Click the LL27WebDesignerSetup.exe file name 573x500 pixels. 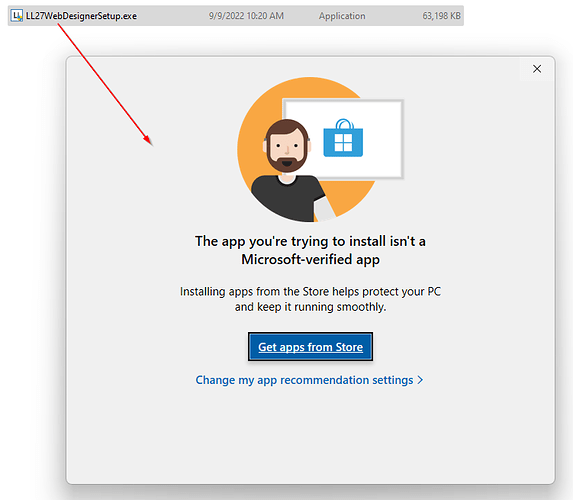coord(81,16)
